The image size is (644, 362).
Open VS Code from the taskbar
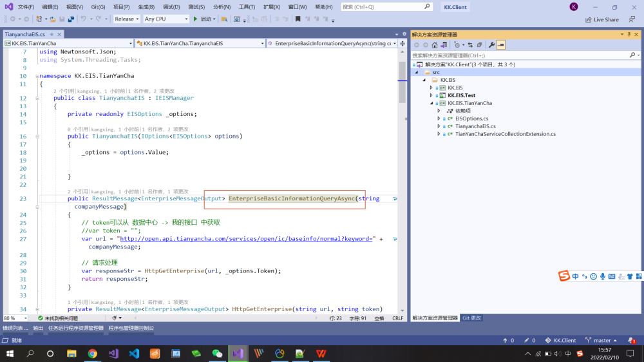point(134,354)
